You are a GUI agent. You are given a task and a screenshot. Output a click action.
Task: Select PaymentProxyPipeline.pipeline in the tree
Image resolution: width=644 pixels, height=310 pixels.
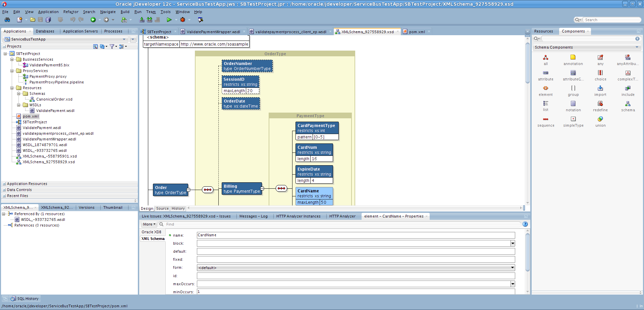[x=56, y=82]
